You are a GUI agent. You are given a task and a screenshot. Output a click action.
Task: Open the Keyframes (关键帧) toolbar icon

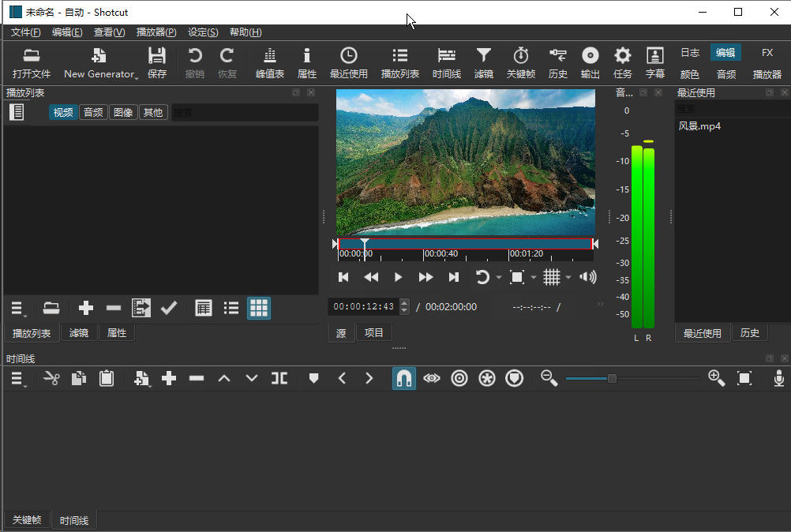520,62
